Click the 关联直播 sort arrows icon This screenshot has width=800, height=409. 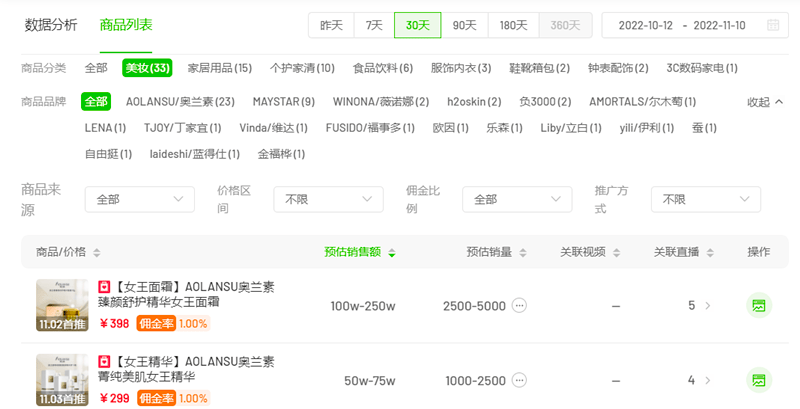click(706, 253)
